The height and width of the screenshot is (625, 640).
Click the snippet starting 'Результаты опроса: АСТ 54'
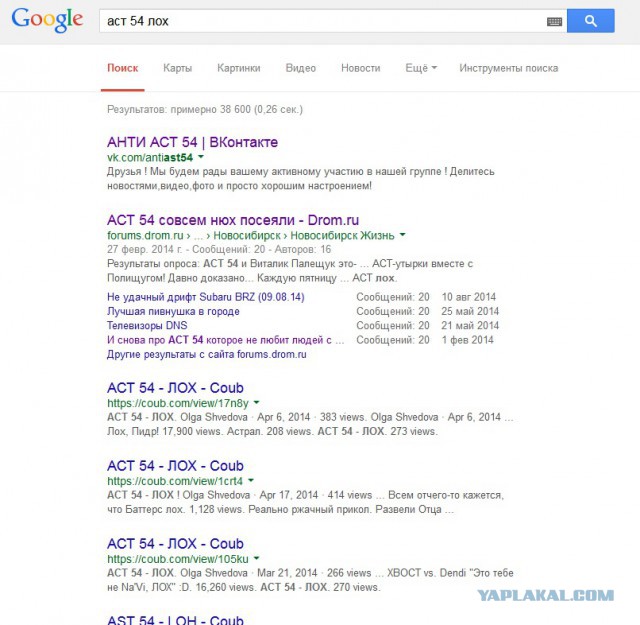(x=290, y=271)
